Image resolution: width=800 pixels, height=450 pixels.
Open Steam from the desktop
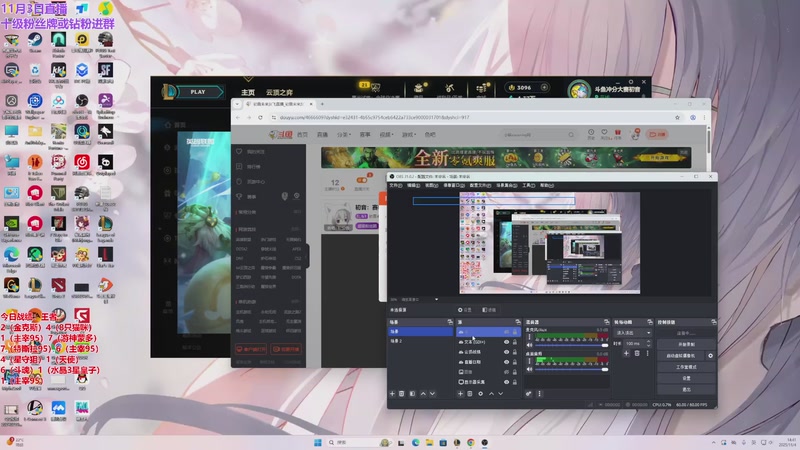pos(35,41)
